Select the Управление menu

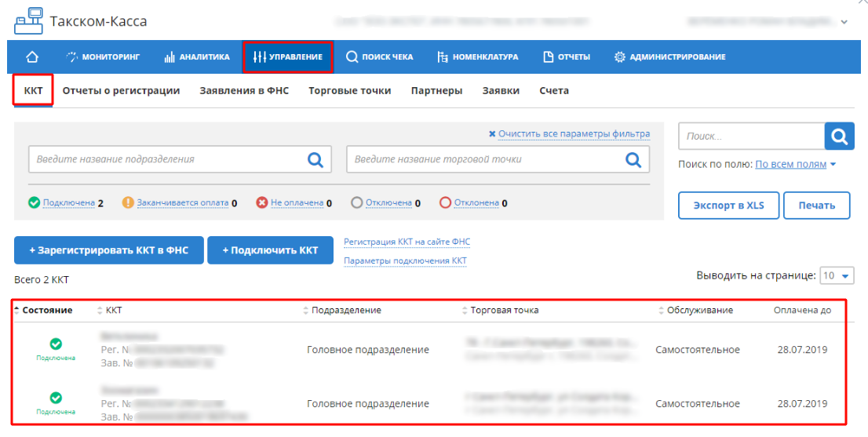point(287,57)
